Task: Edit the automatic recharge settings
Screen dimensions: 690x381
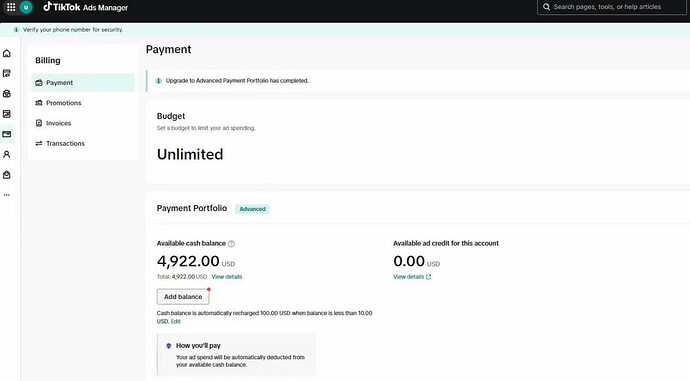Action: (x=176, y=322)
